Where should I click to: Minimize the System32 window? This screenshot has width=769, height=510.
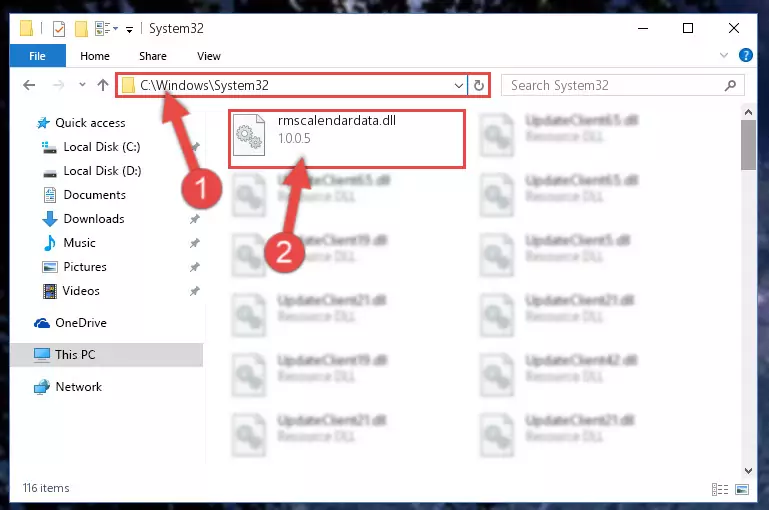pyautogui.click(x=643, y=28)
